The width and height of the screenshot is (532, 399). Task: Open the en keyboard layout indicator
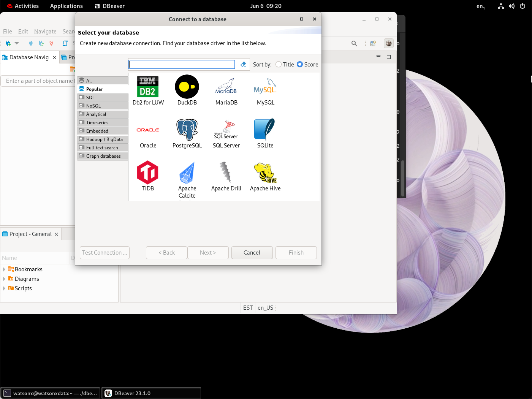click(x=480, y=6)
